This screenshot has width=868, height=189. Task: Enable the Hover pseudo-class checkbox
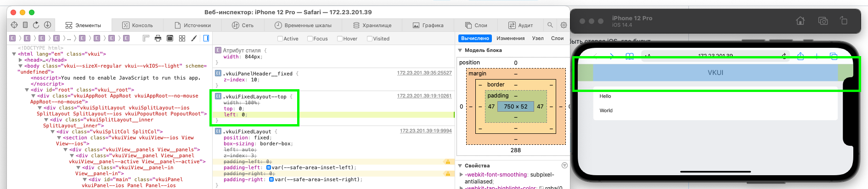[x=340, y=39]
